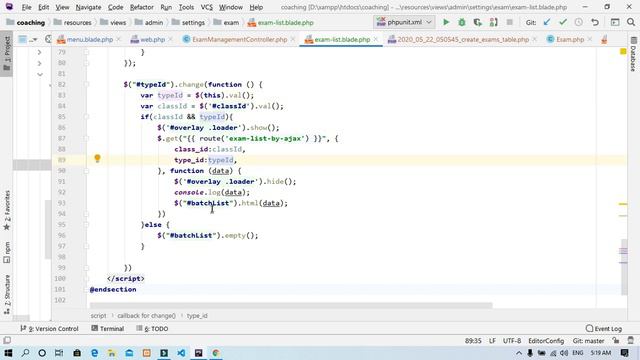Switch to the Exam.php tab
The width and height of the screenshot is (640, 360).
point(570,40)
